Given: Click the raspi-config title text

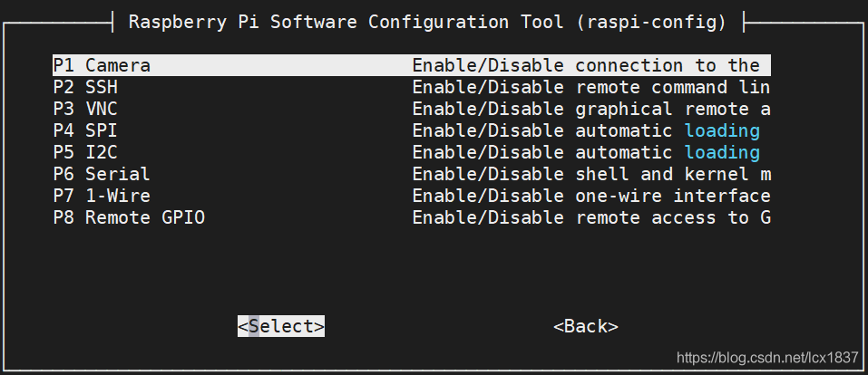Looking at the screenshot, I should tap(427, 22).
